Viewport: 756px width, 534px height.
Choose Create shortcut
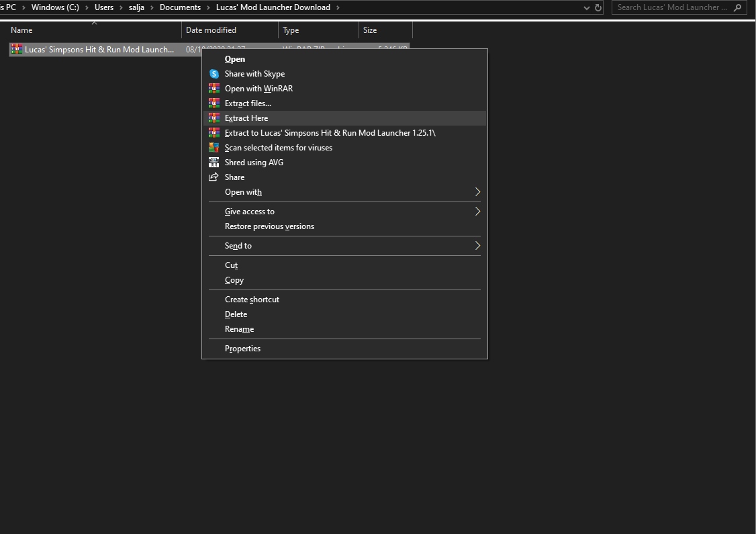[x=344, y=300]
